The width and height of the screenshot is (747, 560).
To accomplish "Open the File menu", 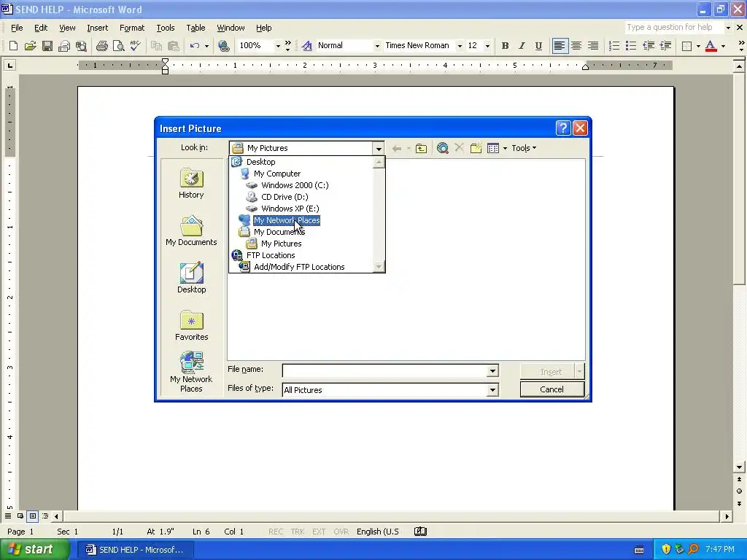I will (x=17, y=28).
